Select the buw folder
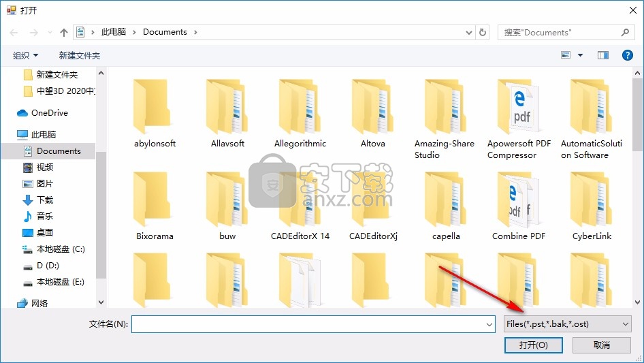644x363 pixels. tap(227, 206)
